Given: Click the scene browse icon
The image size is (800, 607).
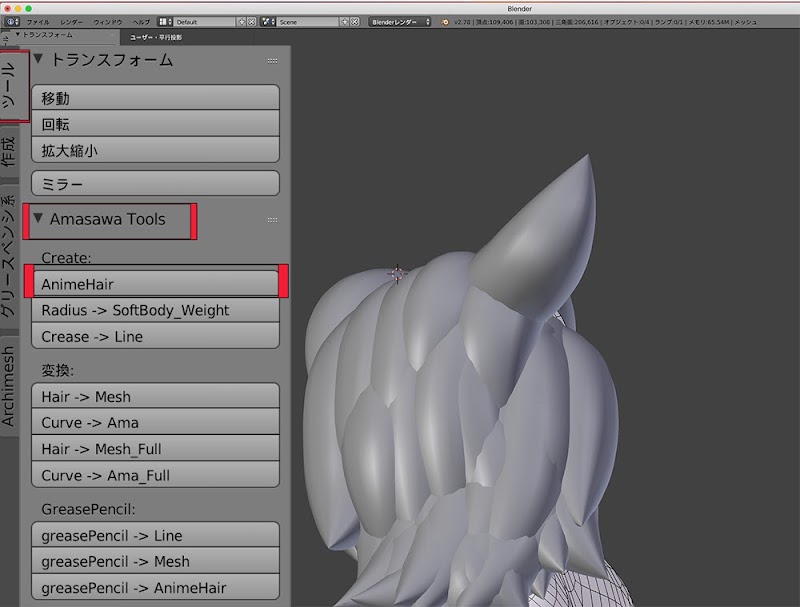Looking at the screenshot, I should click(x=268, y=22).
